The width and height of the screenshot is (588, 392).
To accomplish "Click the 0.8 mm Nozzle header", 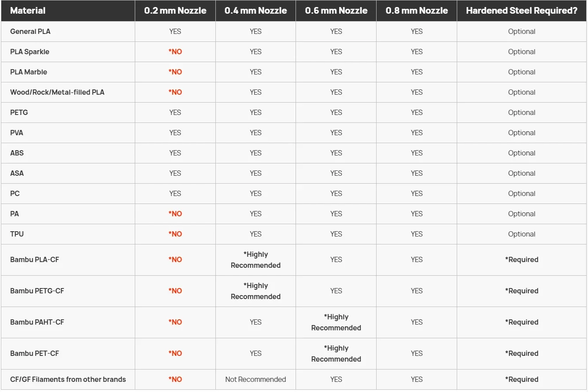I will coord(417,11).
